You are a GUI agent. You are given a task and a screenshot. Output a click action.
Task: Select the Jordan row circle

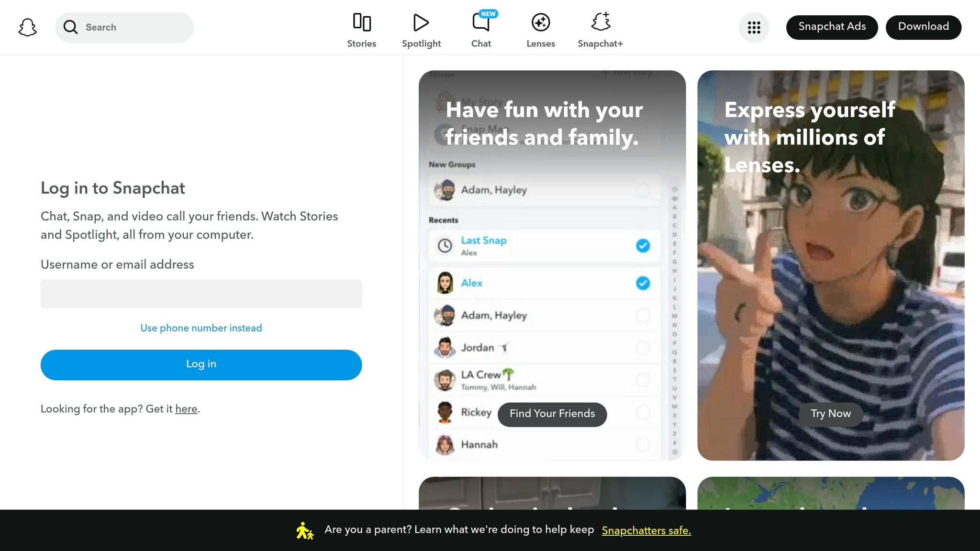coord(643,348)
